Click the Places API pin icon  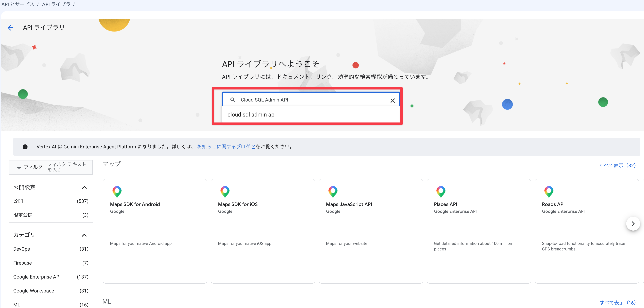441,191
